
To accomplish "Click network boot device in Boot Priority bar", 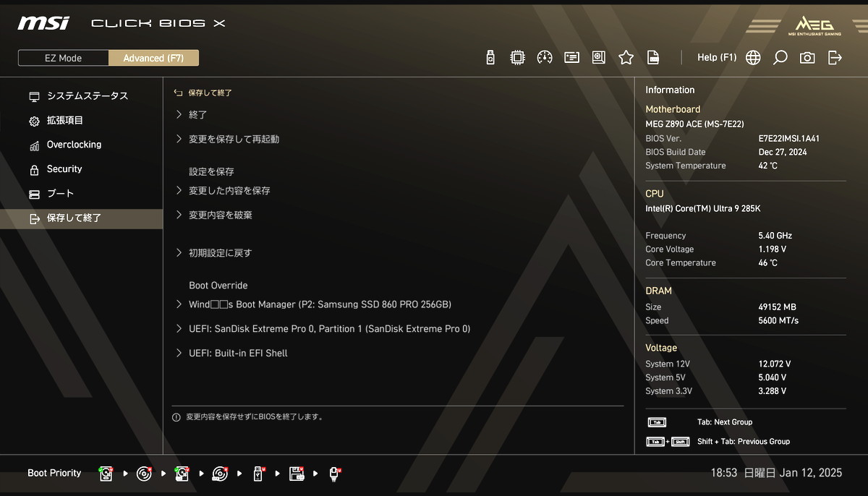I will tap(335, 474).
